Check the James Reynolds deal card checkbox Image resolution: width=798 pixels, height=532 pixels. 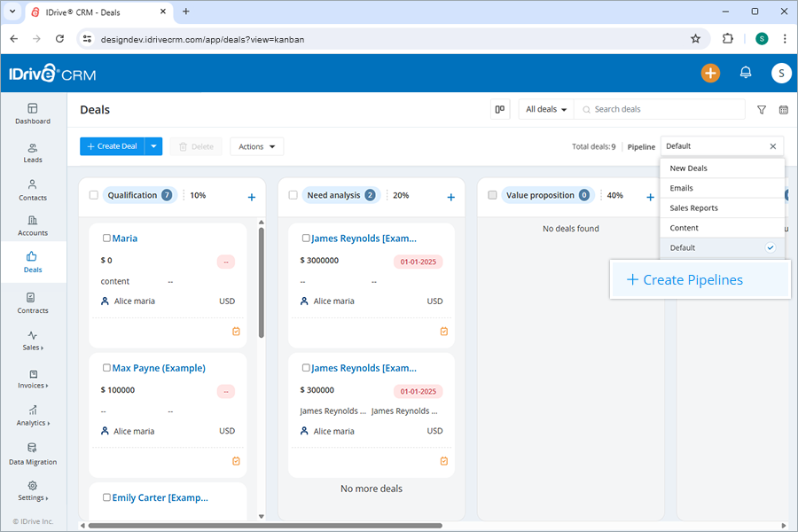click(306, 238)
